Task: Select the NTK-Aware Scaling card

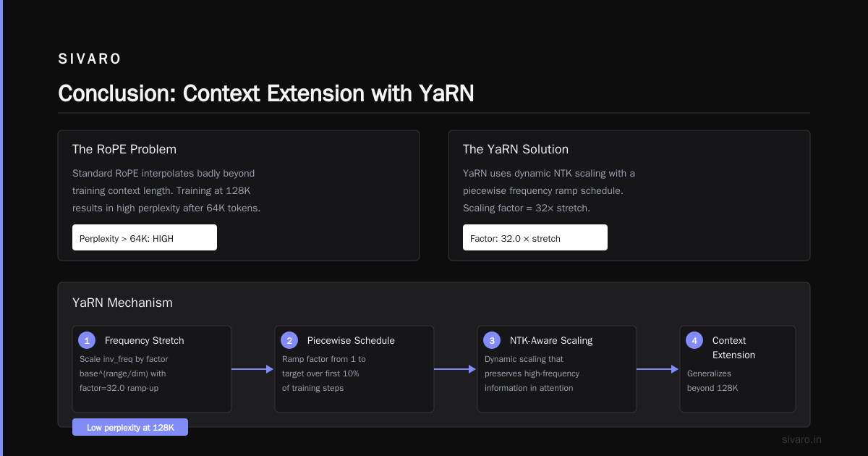Action: click(x=557, y=369)
